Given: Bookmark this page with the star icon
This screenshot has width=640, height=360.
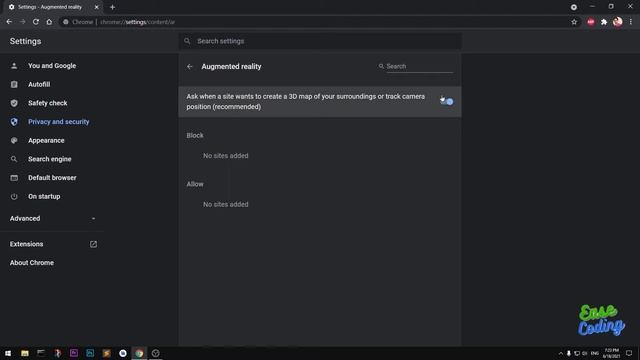Looking at the screenshot, I should [x=574, y=22].
